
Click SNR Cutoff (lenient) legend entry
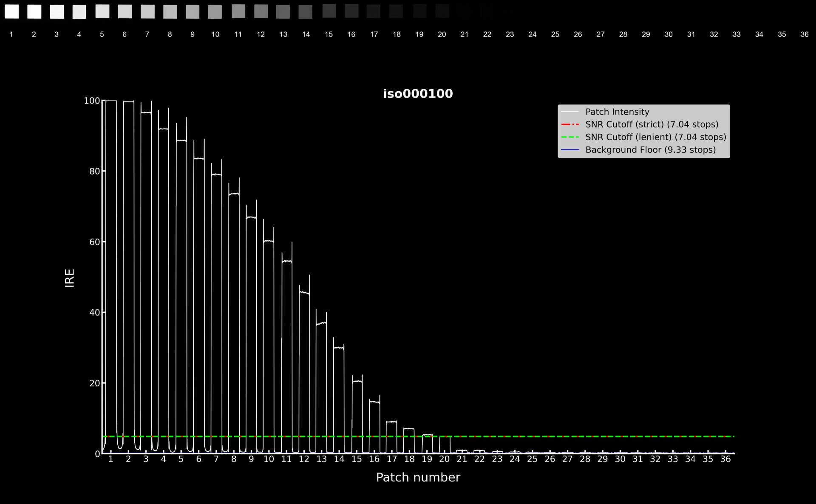click(655, 137)
